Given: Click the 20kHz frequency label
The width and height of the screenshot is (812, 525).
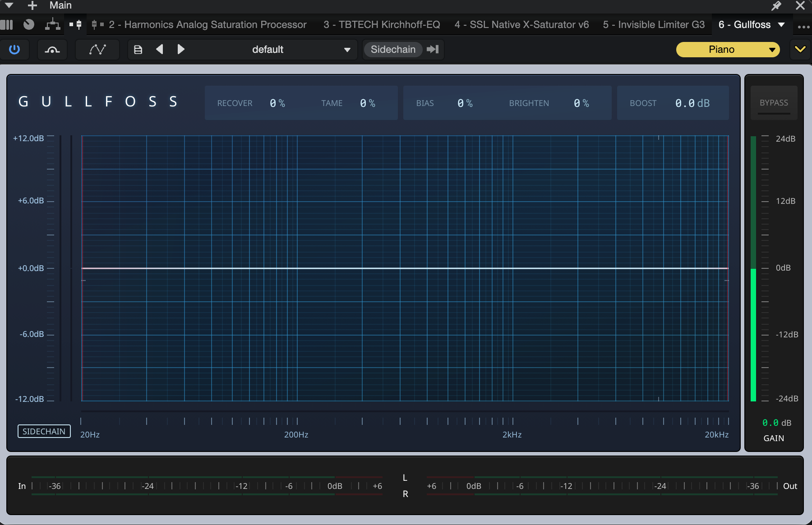Looking at the screenshot, I should [x=717, y=435].
